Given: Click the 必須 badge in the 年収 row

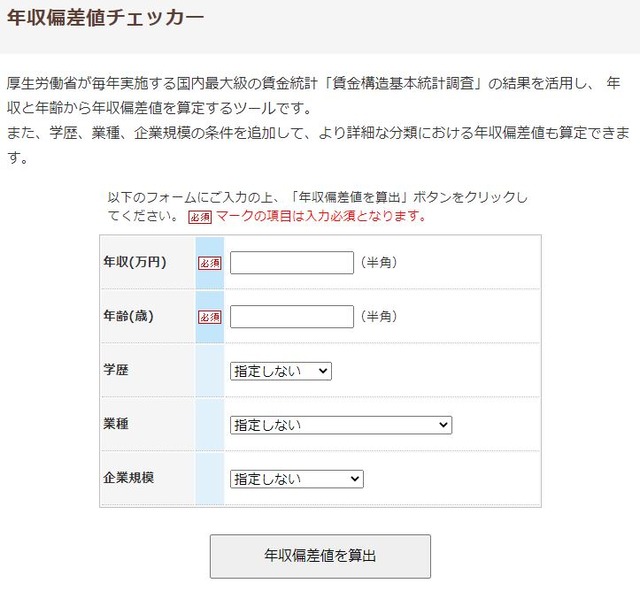Looking at the screenshot, I should pos(209,263).
